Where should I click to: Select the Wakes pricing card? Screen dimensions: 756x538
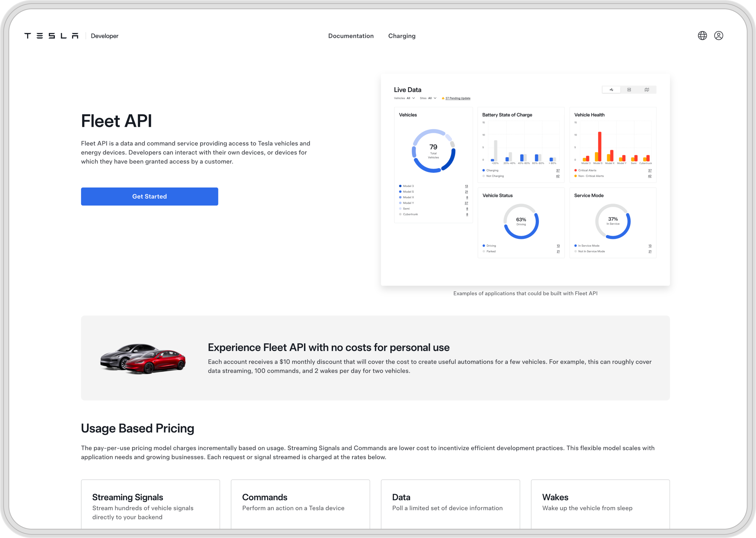[600, 504]
